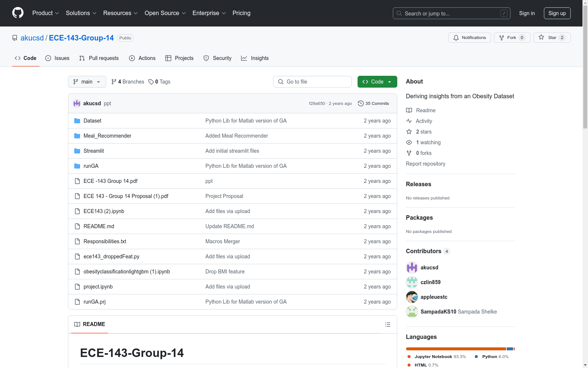Open the Jupyter Notebook 93.3% language entry
Image resolution: width=588 pixels, height=368 pixels.
click(x=437, y=357)
